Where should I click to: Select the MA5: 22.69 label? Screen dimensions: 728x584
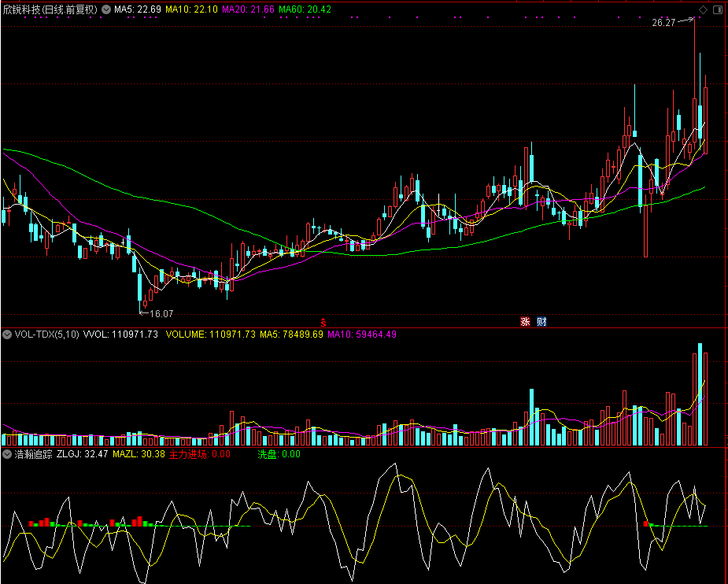(138, 9)
